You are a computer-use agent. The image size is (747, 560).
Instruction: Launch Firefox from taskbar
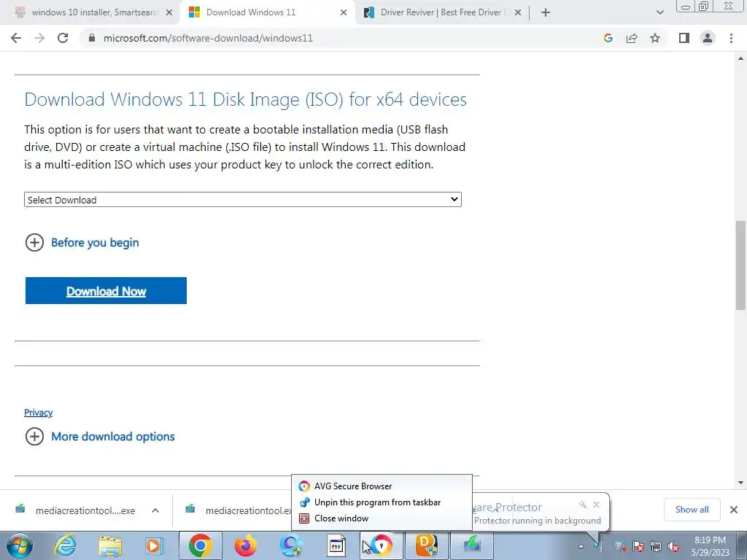[245, 545]
